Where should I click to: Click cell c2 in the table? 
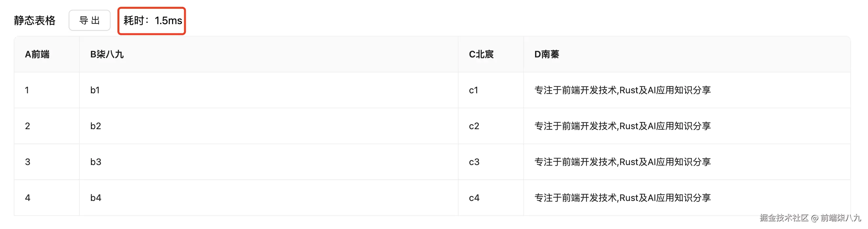pyautogui.click(x=474, y=126)
